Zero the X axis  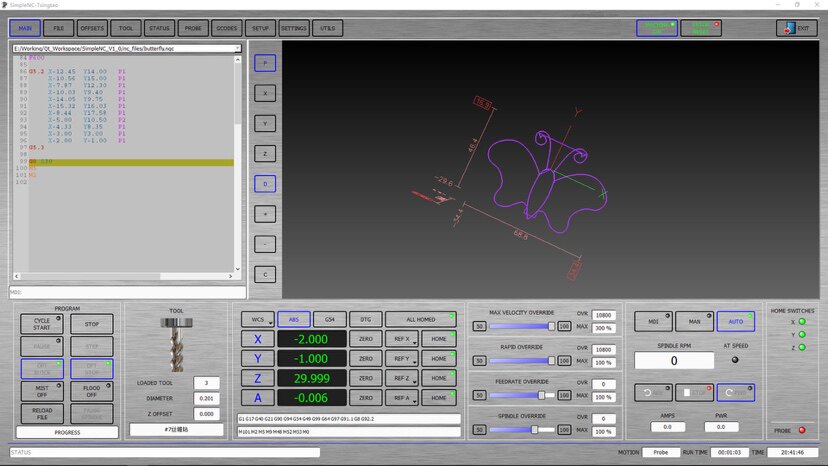click(x=365, y=339)
